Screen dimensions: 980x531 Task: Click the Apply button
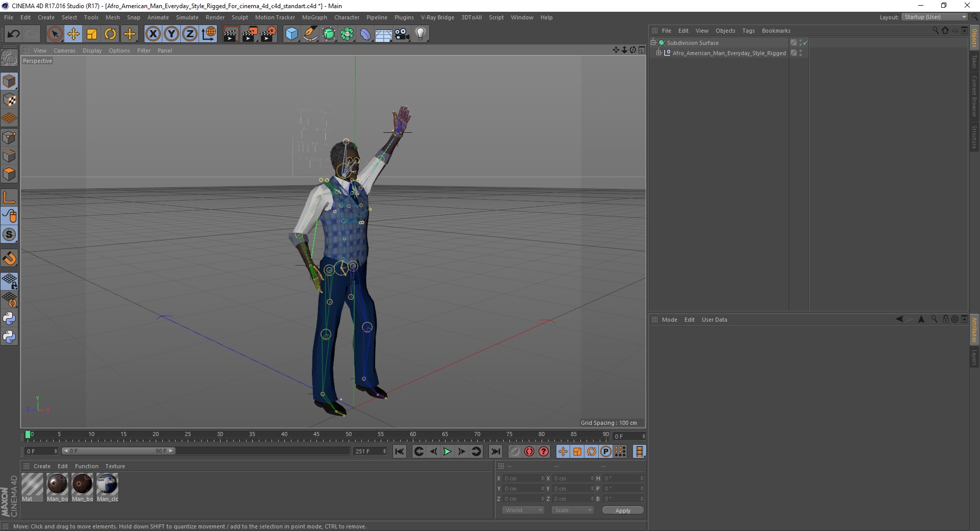[623, 511]
